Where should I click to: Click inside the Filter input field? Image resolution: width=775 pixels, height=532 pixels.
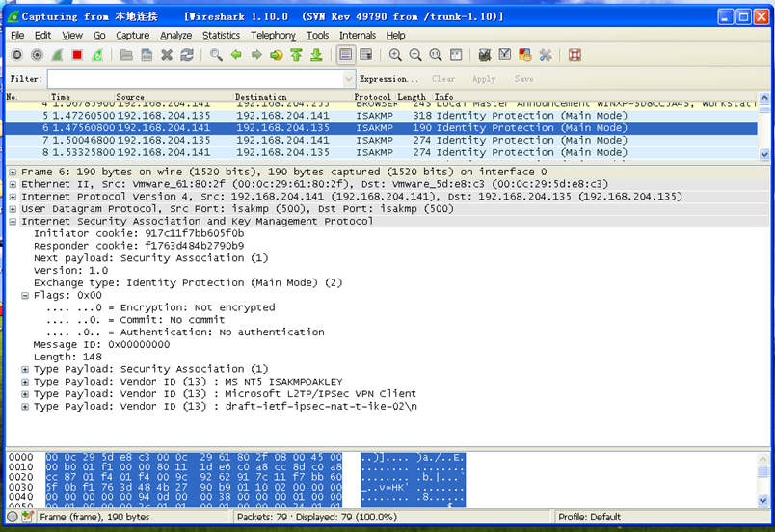point(193,79)
